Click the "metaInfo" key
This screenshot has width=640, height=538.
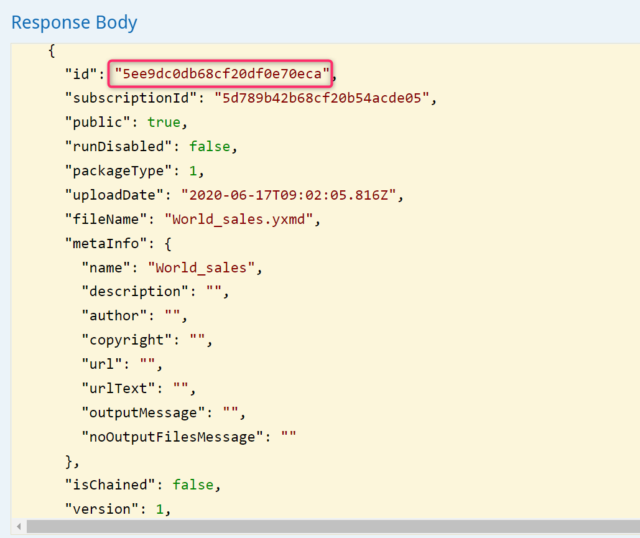[106, 243]
